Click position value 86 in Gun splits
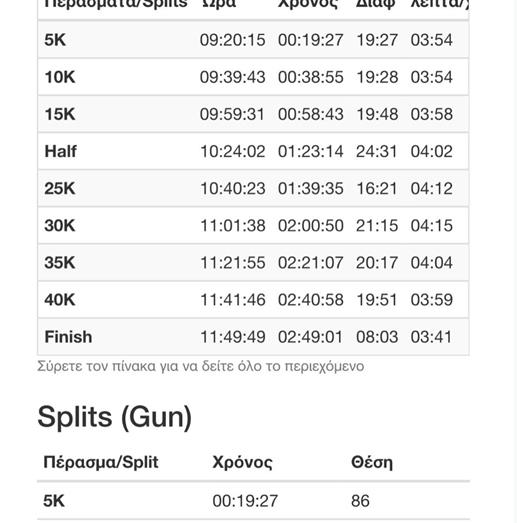This screenshot has height=523, width=517. (x=360, y=501)
